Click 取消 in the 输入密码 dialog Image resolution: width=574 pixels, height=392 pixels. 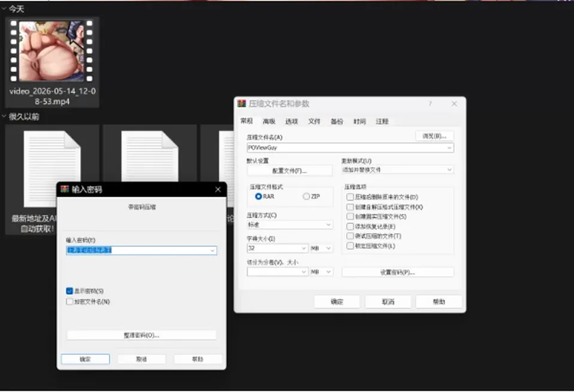(142, 359)
